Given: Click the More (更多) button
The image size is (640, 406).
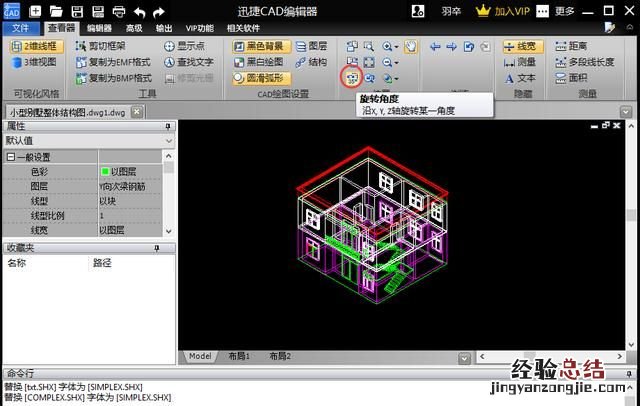Looking at the screenshot, I should pos(564,12).
